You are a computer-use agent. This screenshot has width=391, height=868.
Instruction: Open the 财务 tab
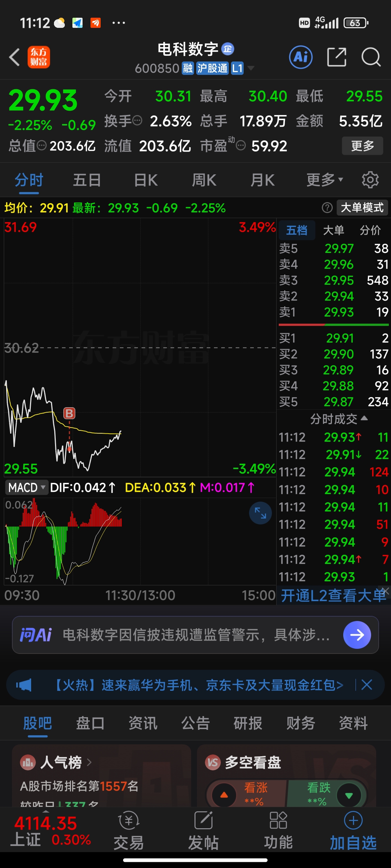point(300,723)
